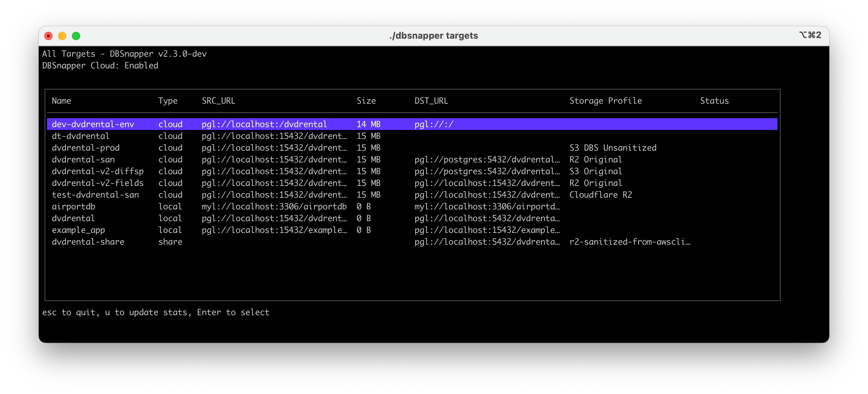The width and height of the screenshot is (868, 394).
Task: Click the DBSnapper Cloud: Enabled line
Action: pos(100,65)
